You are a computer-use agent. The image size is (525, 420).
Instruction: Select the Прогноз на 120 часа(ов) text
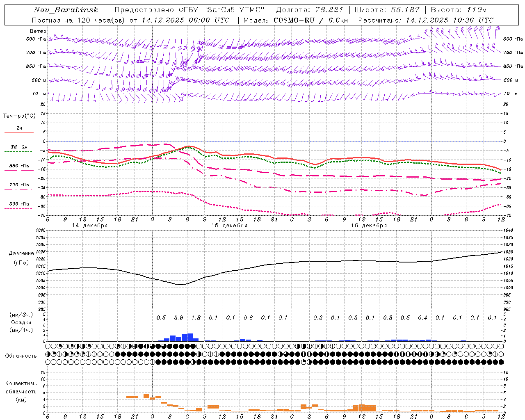tap(79, 20)
